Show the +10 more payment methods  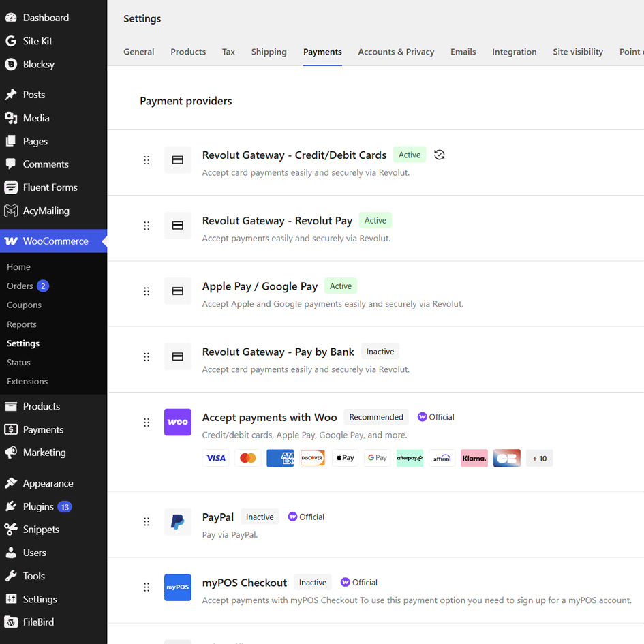[x=539, y=459]
